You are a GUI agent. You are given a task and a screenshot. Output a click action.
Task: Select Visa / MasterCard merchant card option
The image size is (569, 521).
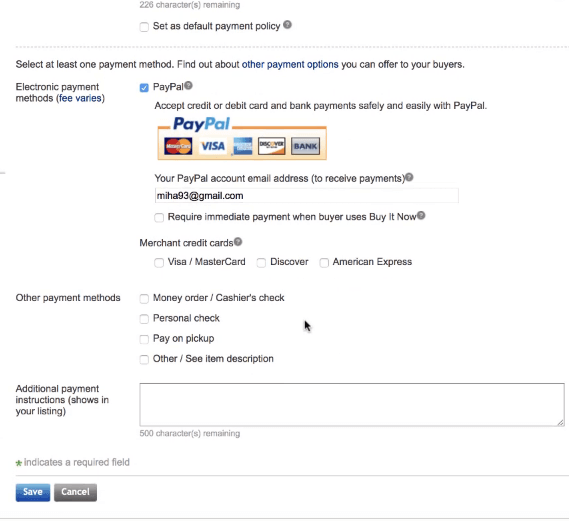(159, 263)
